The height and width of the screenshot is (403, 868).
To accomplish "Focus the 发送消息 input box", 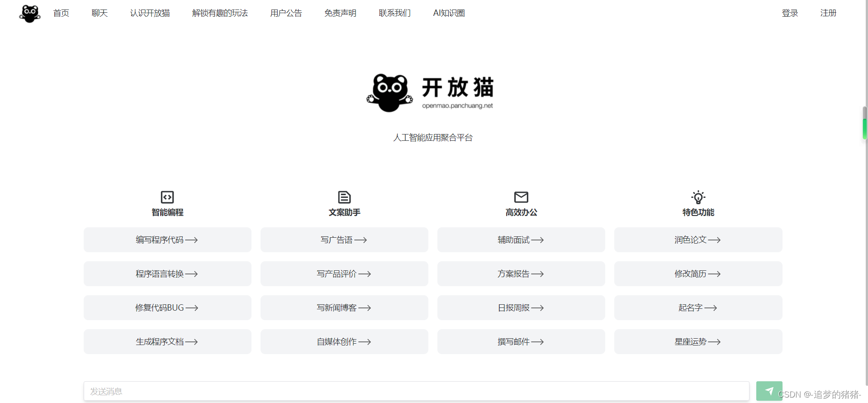I will pos(416,391).
